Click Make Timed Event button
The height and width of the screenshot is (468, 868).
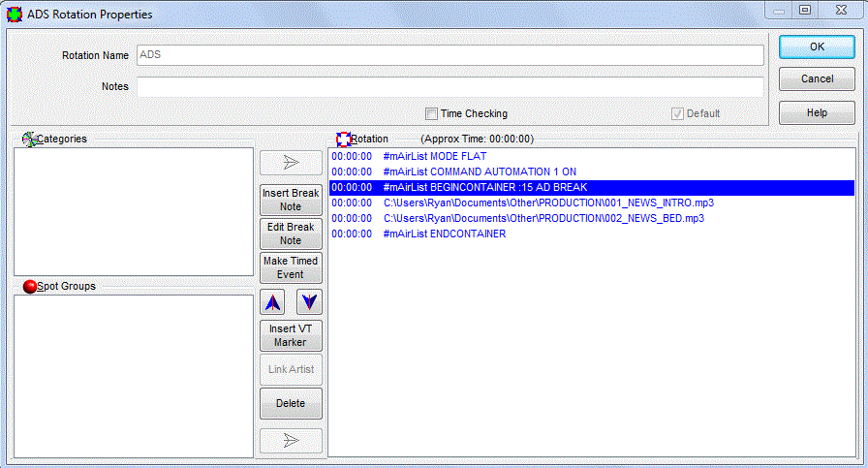pos(291,267)
